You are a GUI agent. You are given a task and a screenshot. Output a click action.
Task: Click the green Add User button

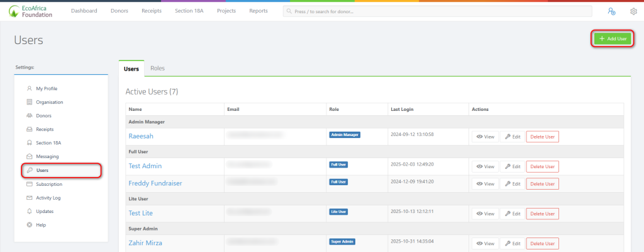[x=613, y=38]
